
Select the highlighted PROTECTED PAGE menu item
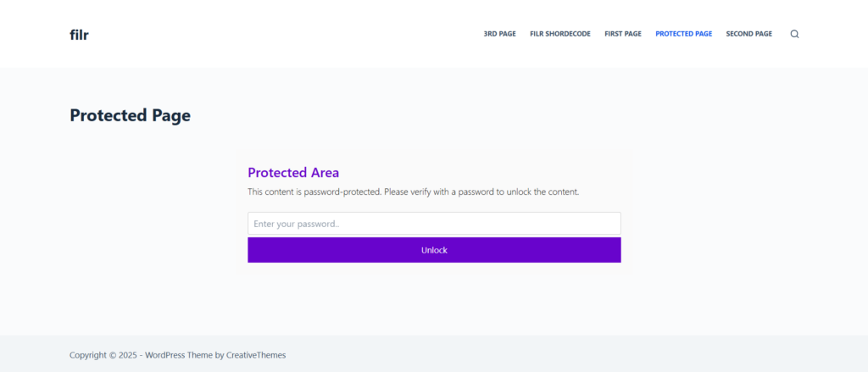684,34
